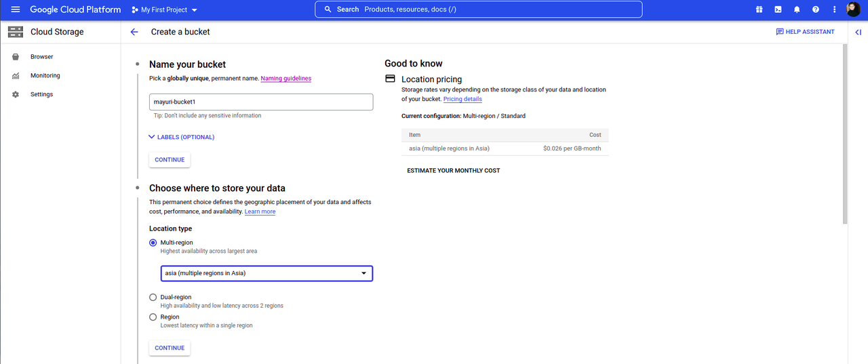Open Help Assistant panel
The height and width of the screenshot is (364, 868).
tap(805, 32)
